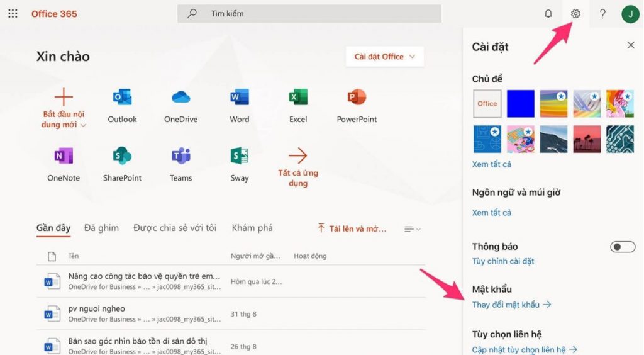Open the app launcher grid
Screen dimensions: 644x355
(13, 14)
